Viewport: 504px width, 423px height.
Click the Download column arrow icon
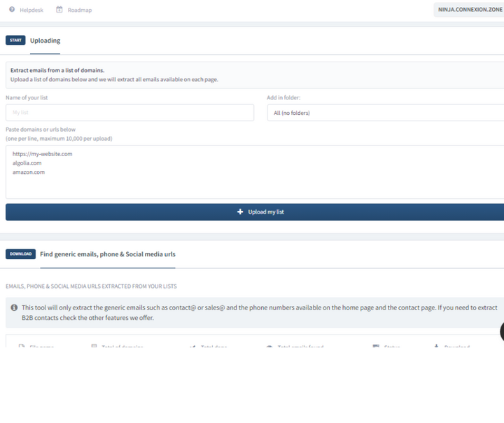[x=437, y=346]
